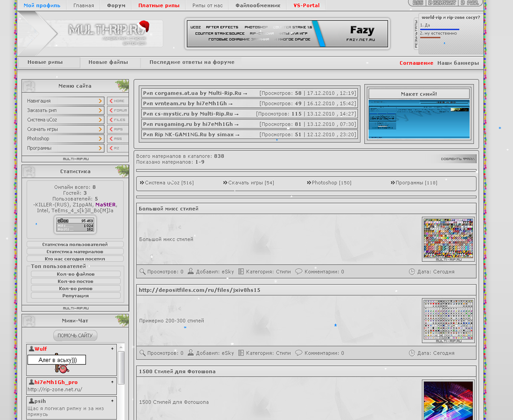The height and width of the screenshot is (420, 513).
Task: Click the Добавить файл button
Action: click(x=457, y=159)
